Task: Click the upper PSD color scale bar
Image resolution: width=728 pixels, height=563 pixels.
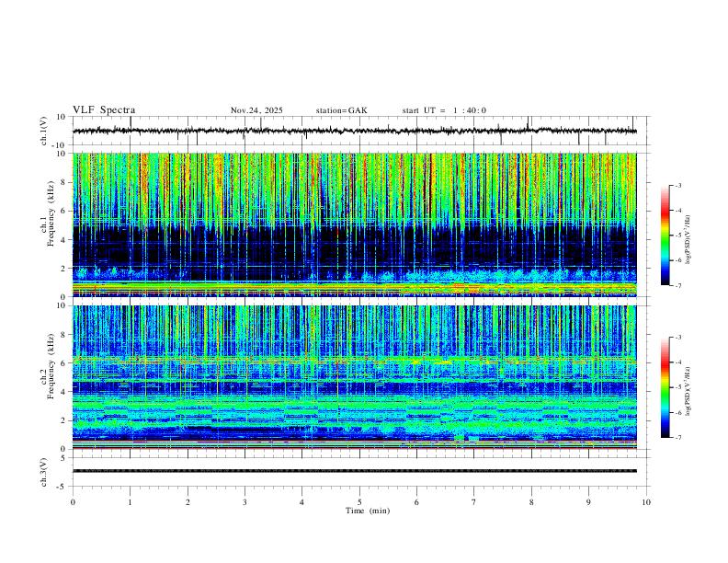Action: pos(665,236)
